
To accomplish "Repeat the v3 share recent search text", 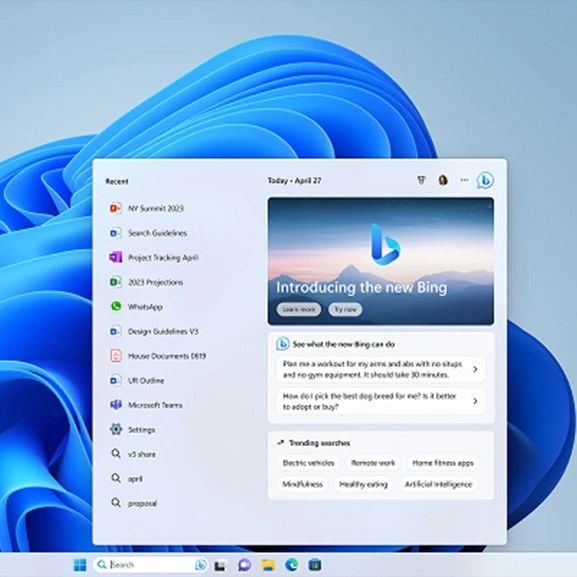I will 142,454.
